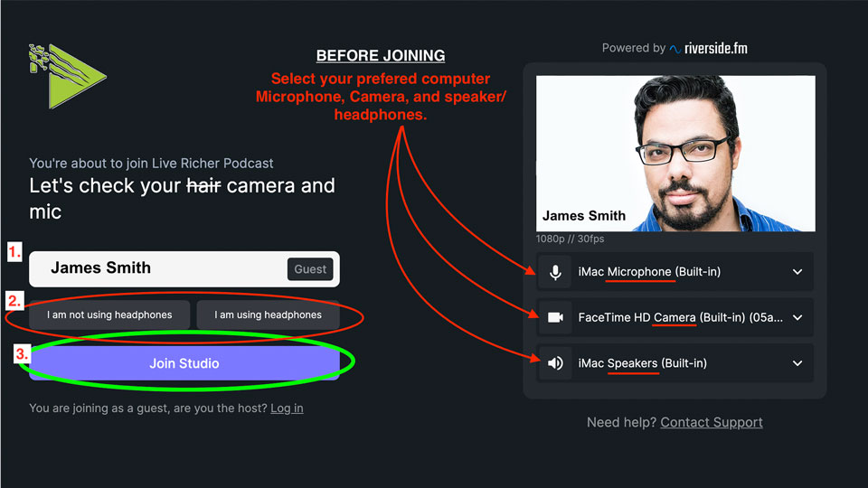Image resolution: width=868 pixels, height=488 pixels.
Task: Click the microphone icon
Action: click(x=555, y=272)
